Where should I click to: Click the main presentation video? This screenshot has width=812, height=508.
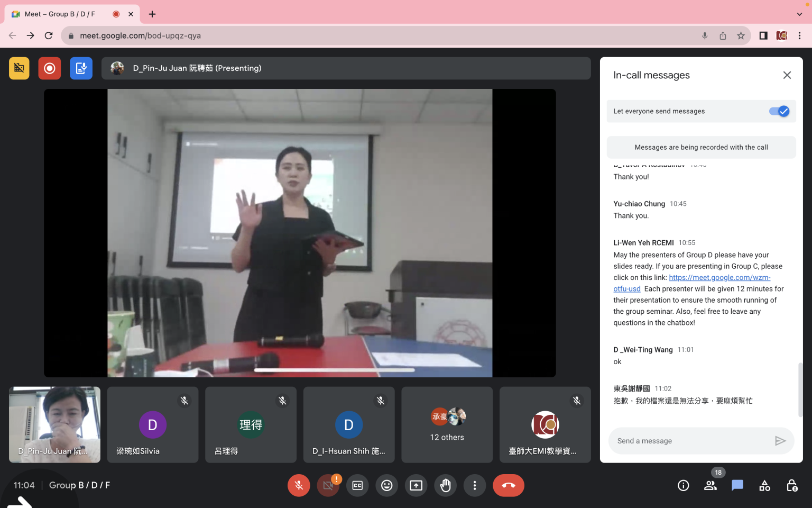[x=300, y=233]
